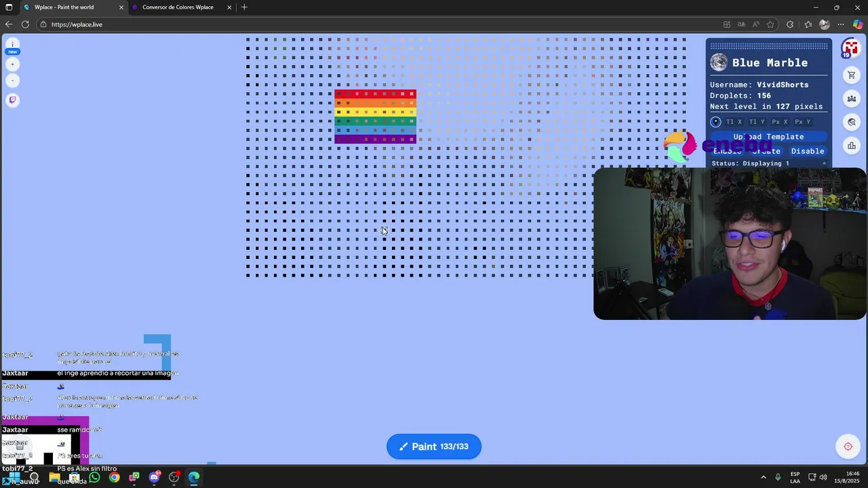Open the Twitch live streams icon
Viewport: 868px width, 488px height.
(12, 100)
